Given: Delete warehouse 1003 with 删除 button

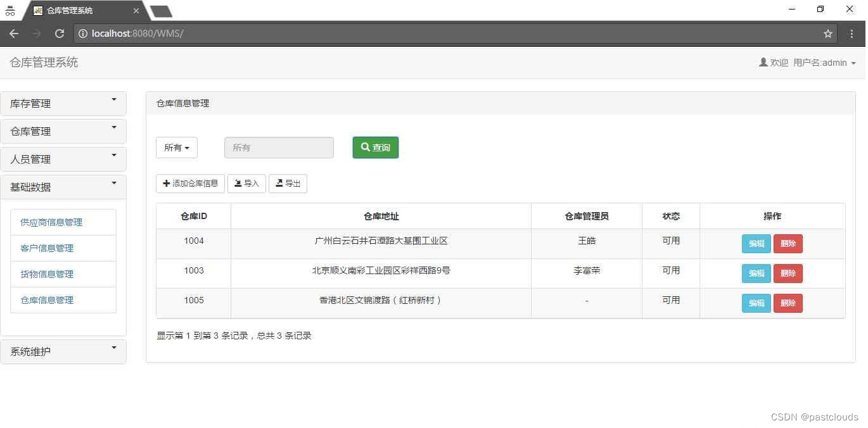Looking at the screenshot, I should [x=788, y=274].
